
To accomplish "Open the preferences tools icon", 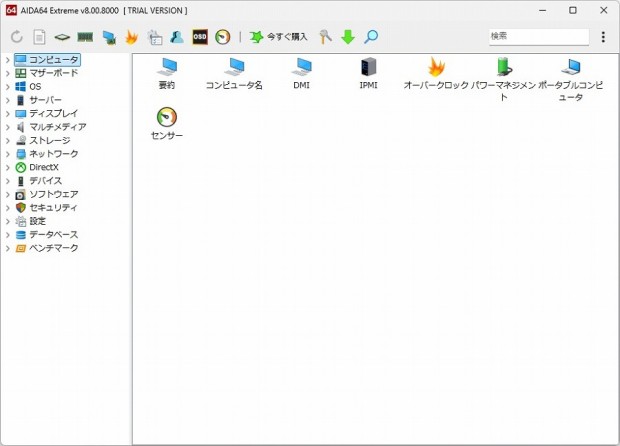I will 325,37.
